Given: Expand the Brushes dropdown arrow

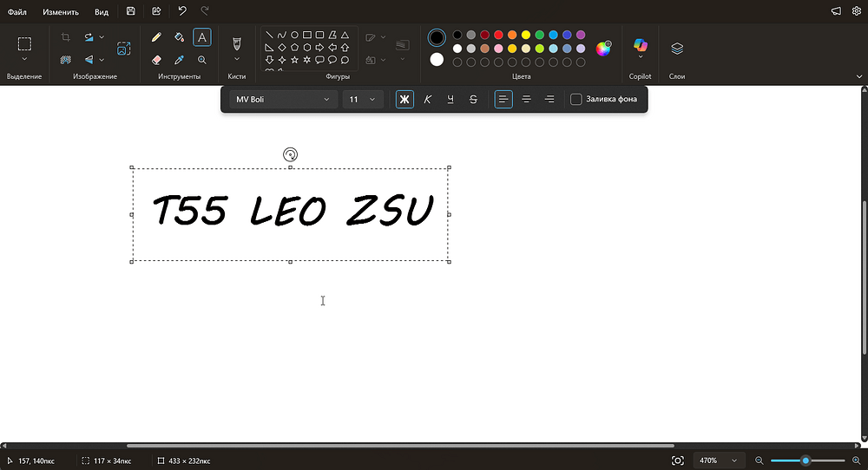Looking at the screenshot, I should coord(237,59).
